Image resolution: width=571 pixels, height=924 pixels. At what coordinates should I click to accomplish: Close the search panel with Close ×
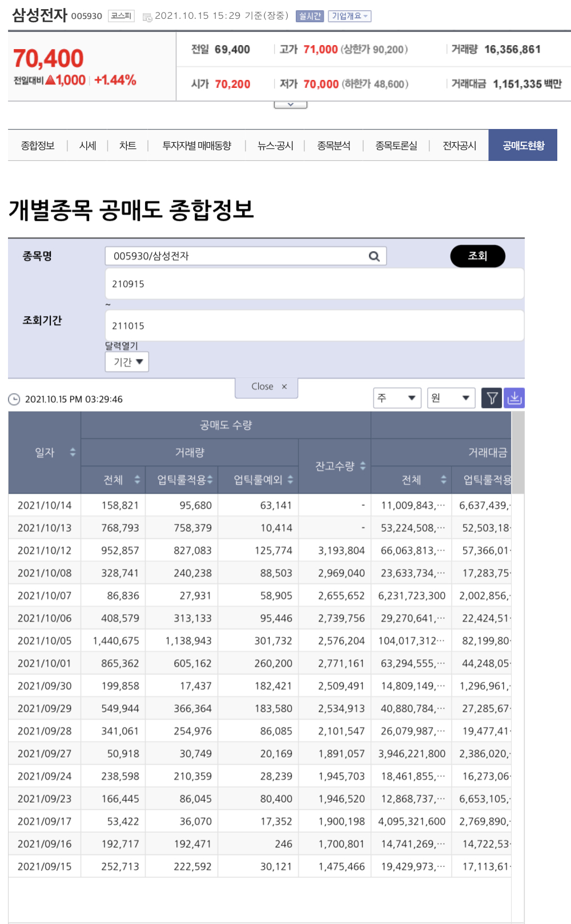pyautogui.click(x=267, y=387)
